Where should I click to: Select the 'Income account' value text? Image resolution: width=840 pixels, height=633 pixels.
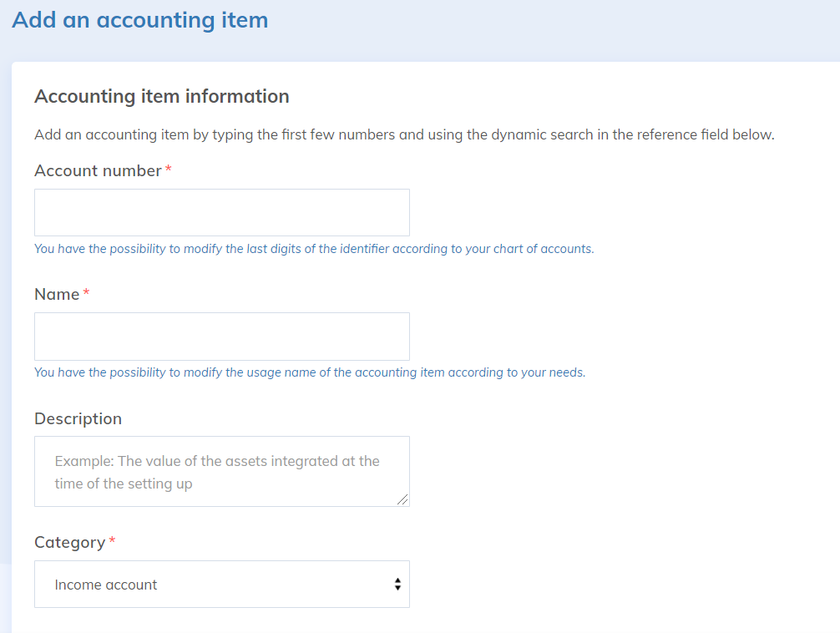(x=106, y=585)
